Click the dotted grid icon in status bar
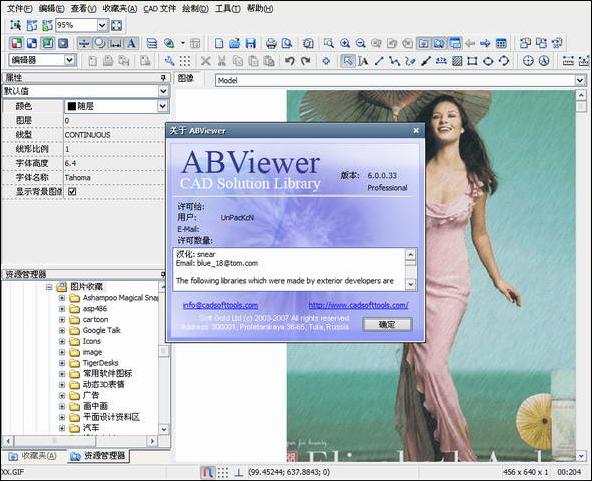 coord(223,472)
